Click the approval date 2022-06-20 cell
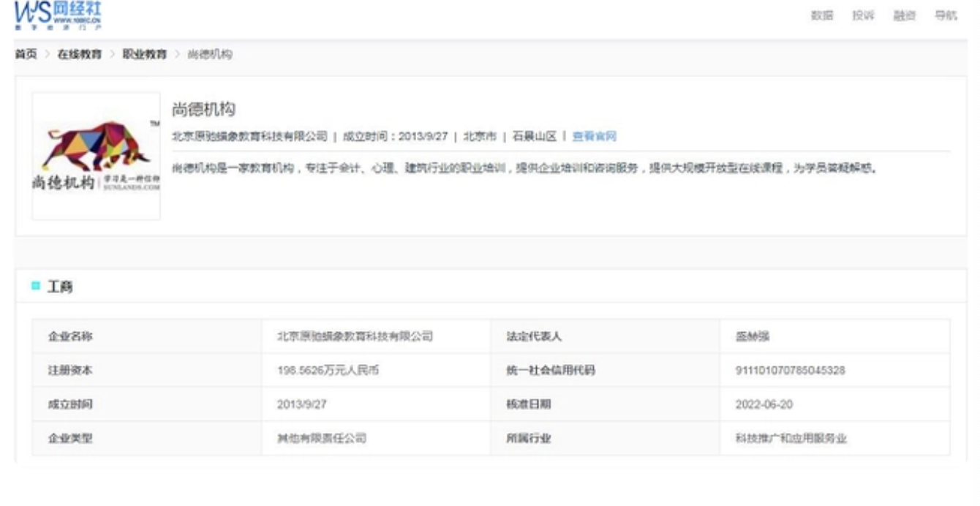980x506 pixels. tap(764, 404)
